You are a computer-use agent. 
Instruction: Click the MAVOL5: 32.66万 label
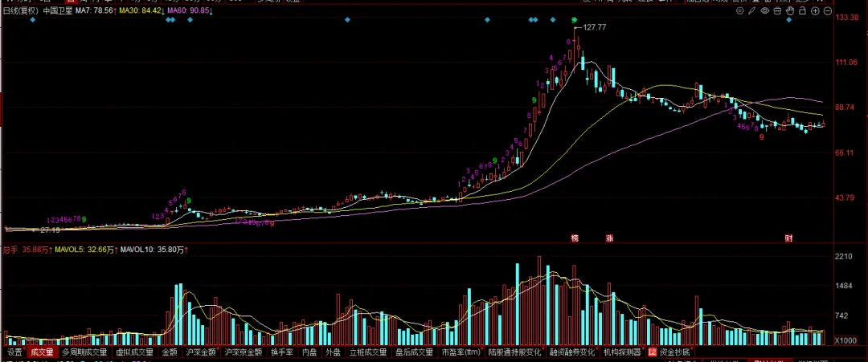(86, 250)
